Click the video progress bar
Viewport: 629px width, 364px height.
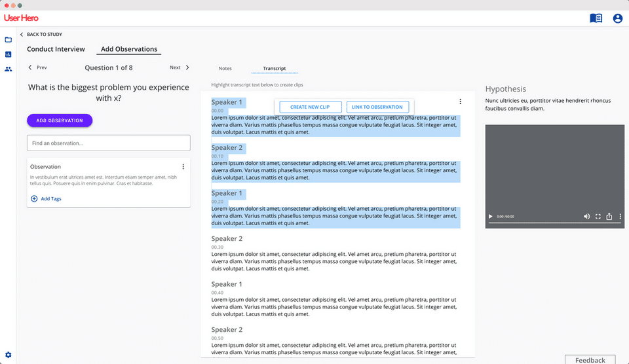point(554,223)
